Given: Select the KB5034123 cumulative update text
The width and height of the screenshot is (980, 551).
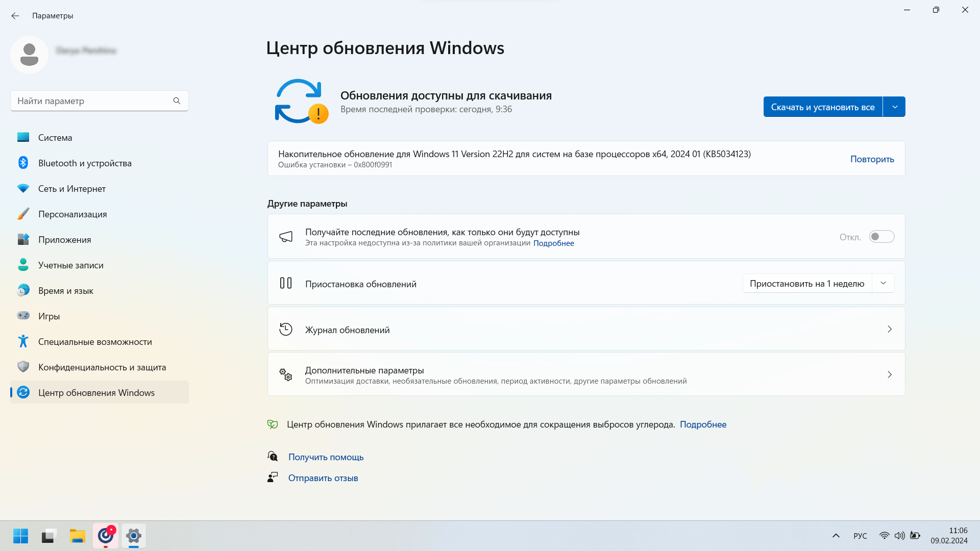Looking at the screenshot, I should click(x=514, y=154).
